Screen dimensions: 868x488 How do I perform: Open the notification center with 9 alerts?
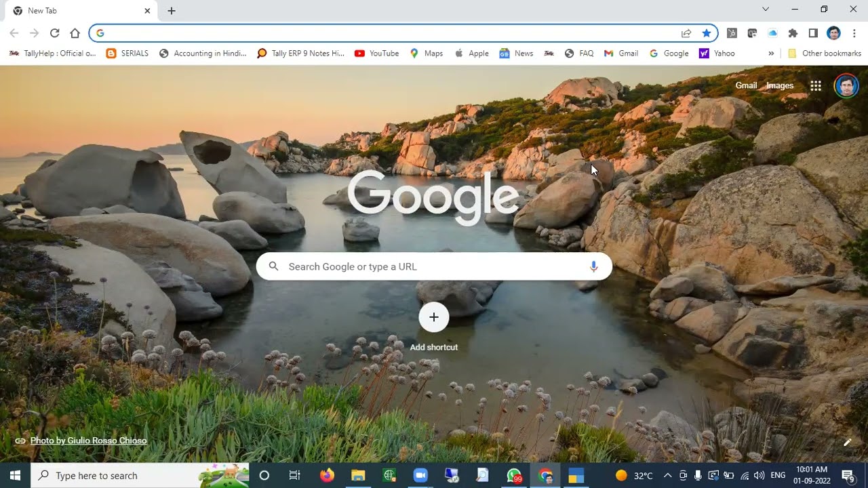click(848, 475)
